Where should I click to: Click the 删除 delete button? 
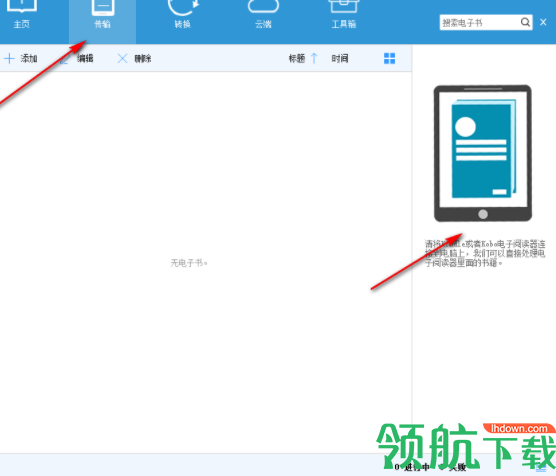point(134,59)
